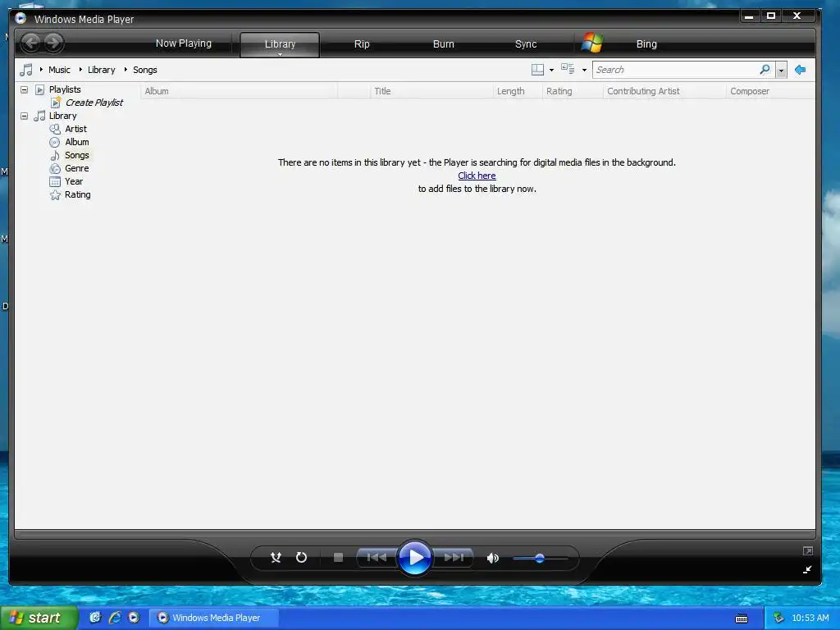This screenshot has width=840, height=630.
Task: Expand the arrow before Songs breadcrumb
Action: pyautogui.click(x=126, y=69)
